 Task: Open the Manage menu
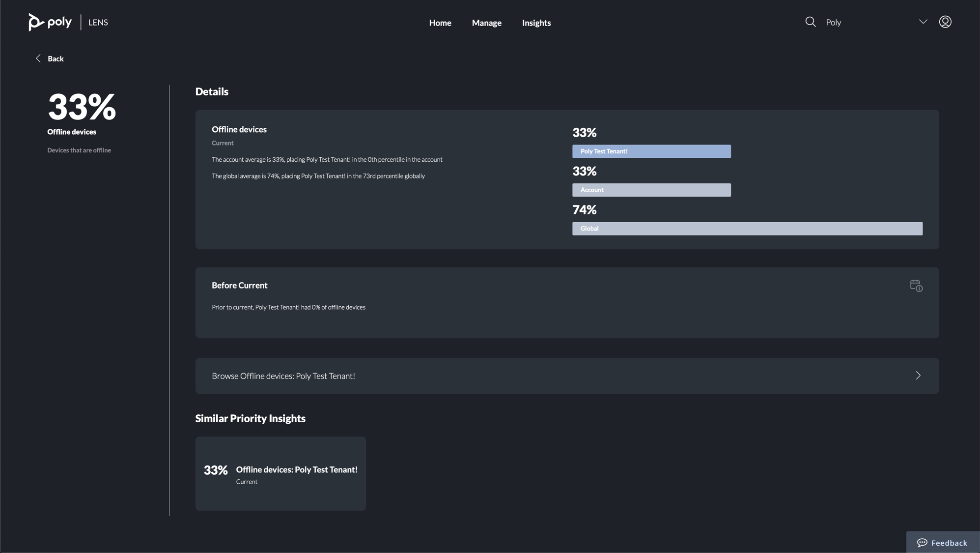[x=486, y=23]
